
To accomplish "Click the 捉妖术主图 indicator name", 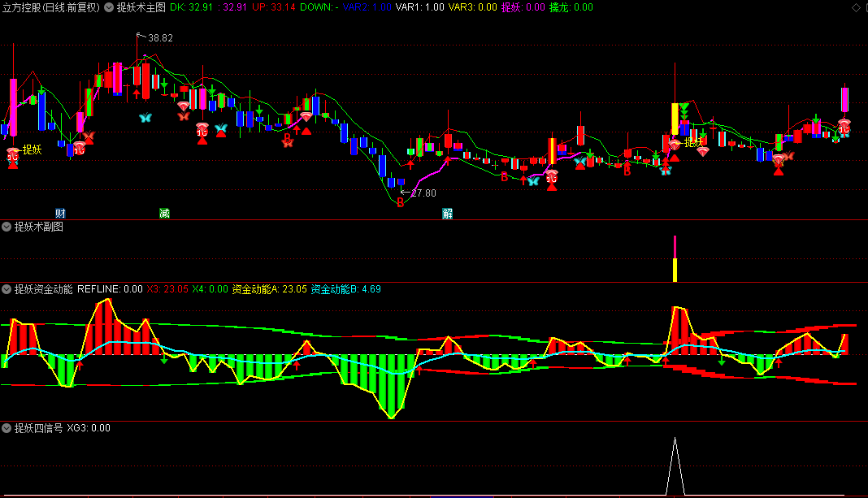I will pos(141,7).
